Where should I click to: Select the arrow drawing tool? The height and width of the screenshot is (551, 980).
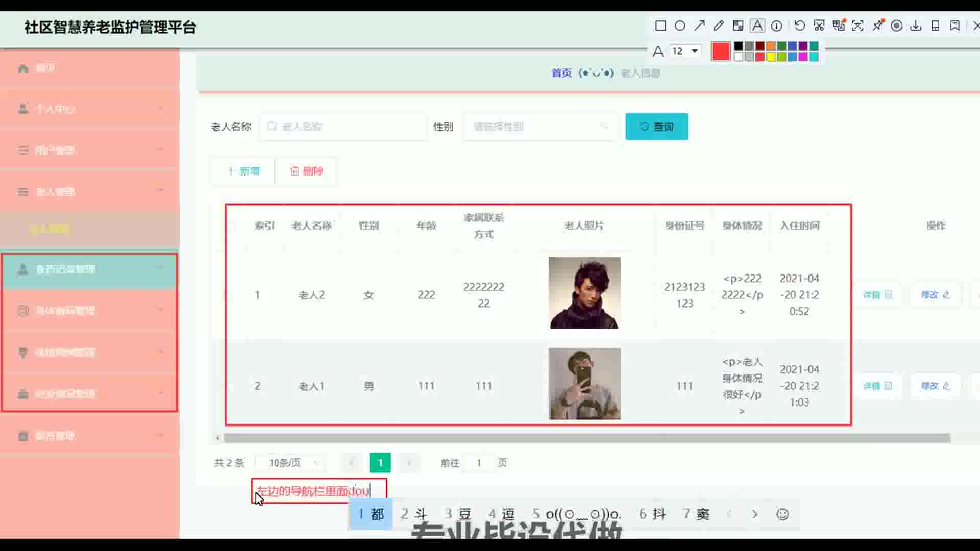(x=699, y=26)
